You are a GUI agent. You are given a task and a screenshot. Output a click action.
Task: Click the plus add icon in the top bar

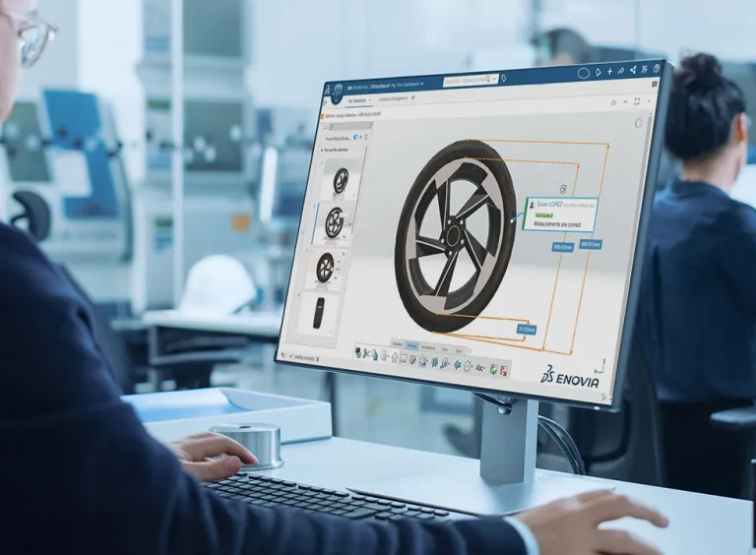[610, 71]
